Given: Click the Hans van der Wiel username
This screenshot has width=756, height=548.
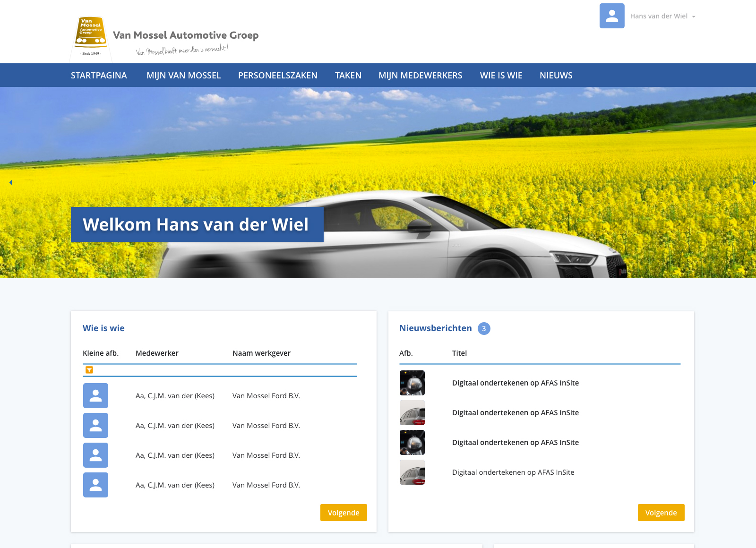Looking at the screenshot, I should click(659, 16).
